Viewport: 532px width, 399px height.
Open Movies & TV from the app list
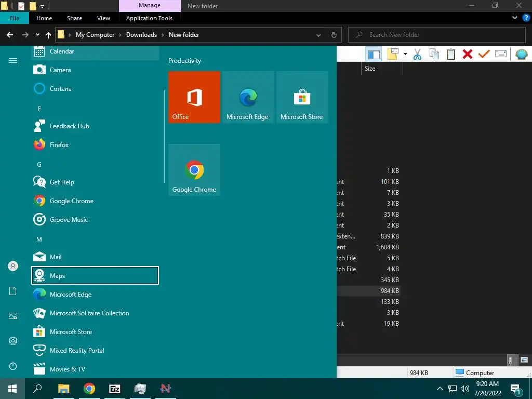point(95,369)
